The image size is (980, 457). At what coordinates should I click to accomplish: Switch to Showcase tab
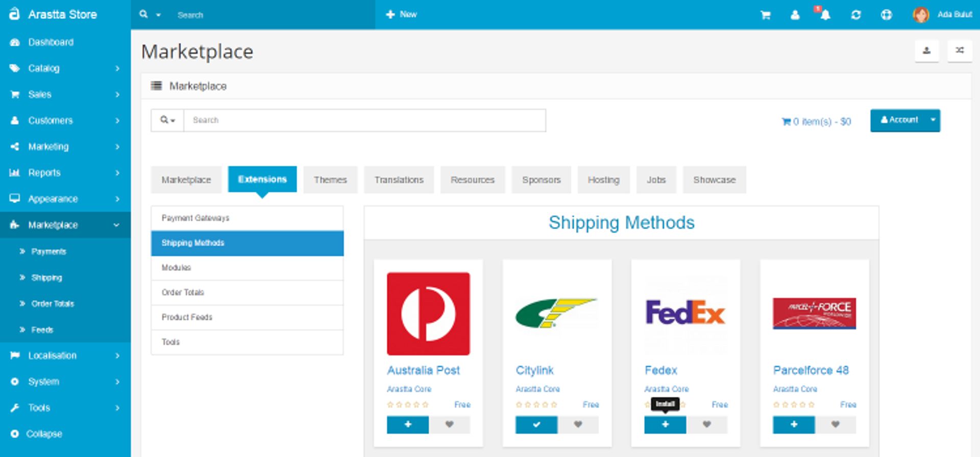point(714,180)
